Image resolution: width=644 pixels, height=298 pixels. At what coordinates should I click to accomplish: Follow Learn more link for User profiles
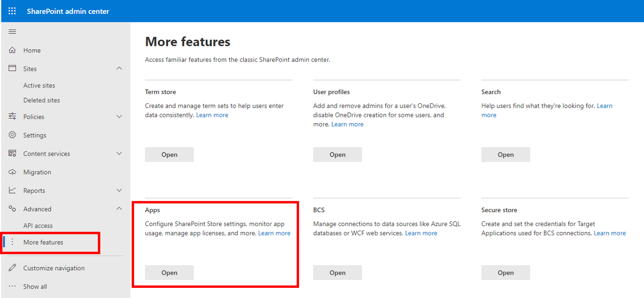coord(347,124)
